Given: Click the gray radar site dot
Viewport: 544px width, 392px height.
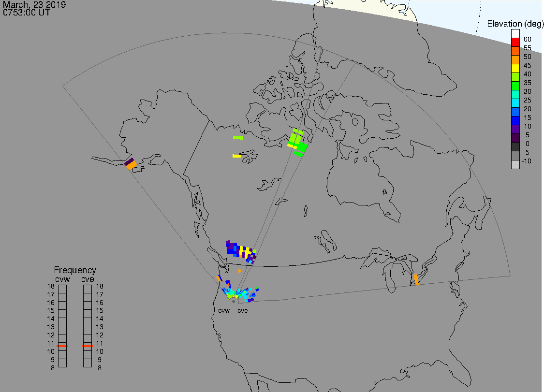Looking at the screenshot, I should 234,302.
